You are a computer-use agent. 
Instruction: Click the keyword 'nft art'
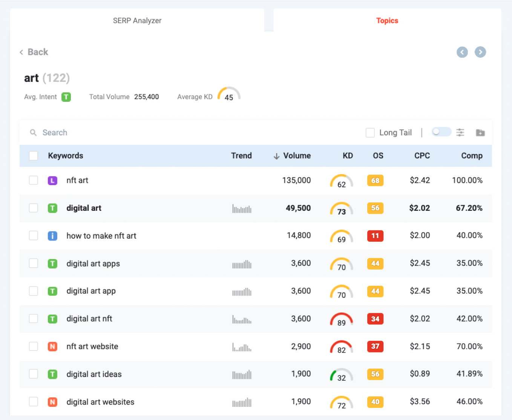click(x=77, y=180)
